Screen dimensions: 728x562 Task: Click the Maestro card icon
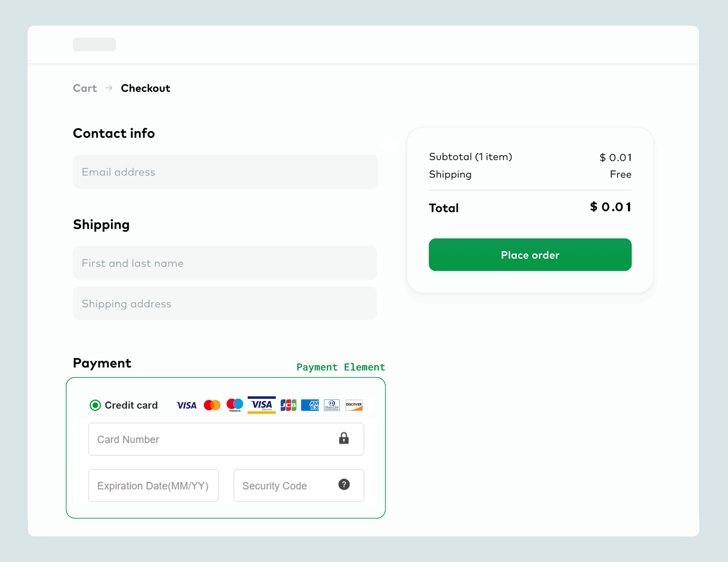(x=235, y=405)
